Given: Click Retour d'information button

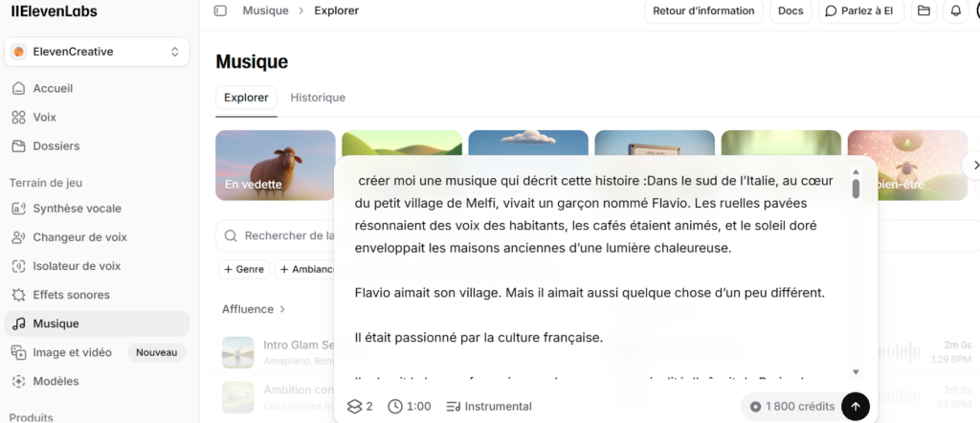Looking at the screenshot, I should coord(703,11).
